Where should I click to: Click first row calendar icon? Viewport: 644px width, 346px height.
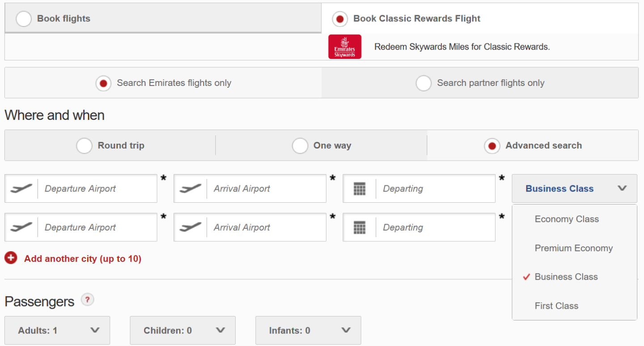coord(360,188)
